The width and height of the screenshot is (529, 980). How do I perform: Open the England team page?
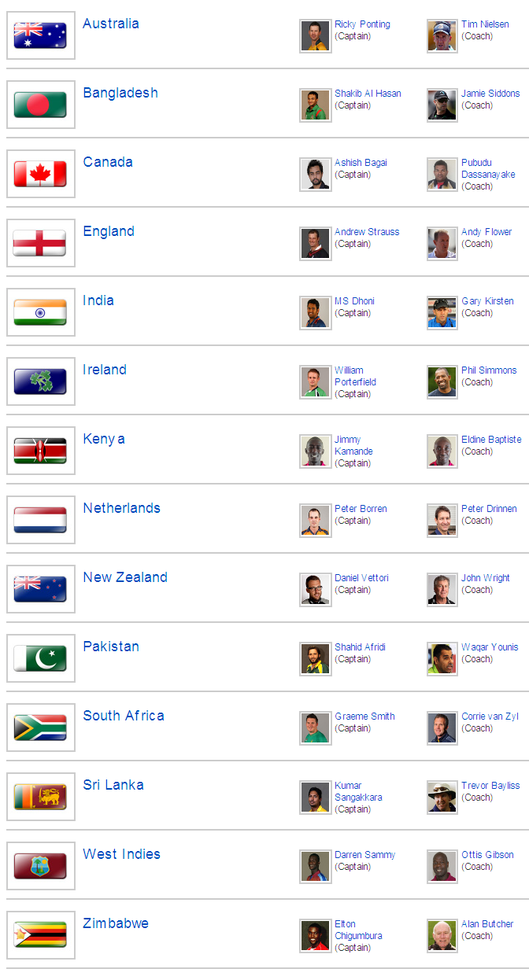click(109, 230)
